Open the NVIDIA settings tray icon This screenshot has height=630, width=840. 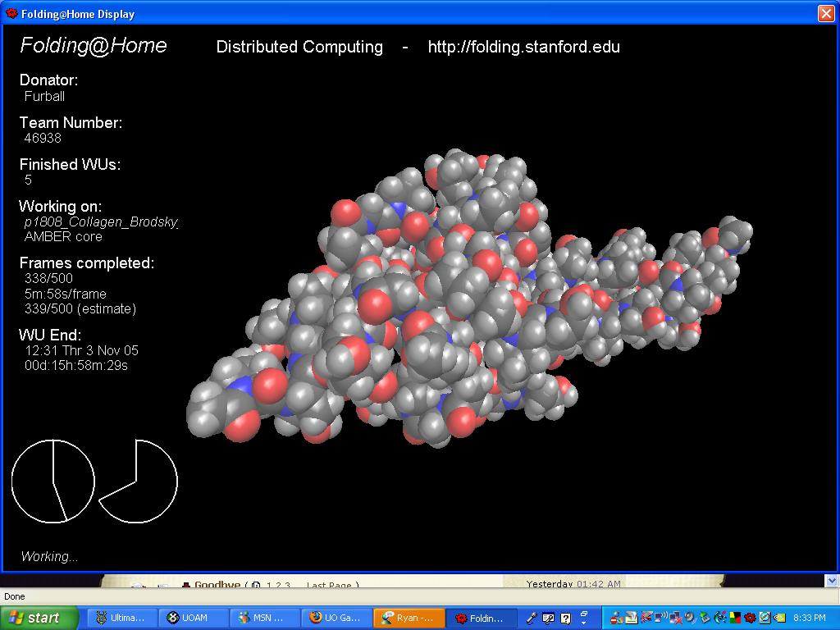click(780, 618)
